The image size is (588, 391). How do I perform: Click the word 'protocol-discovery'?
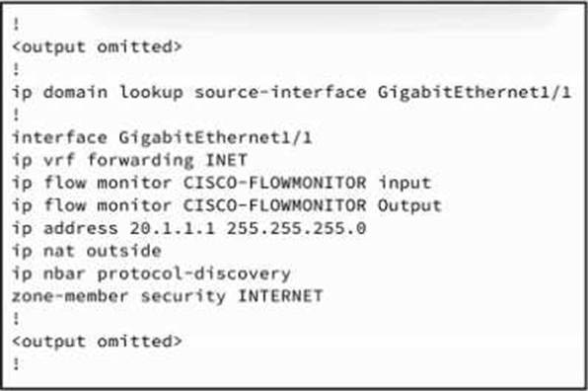[194, 274]
